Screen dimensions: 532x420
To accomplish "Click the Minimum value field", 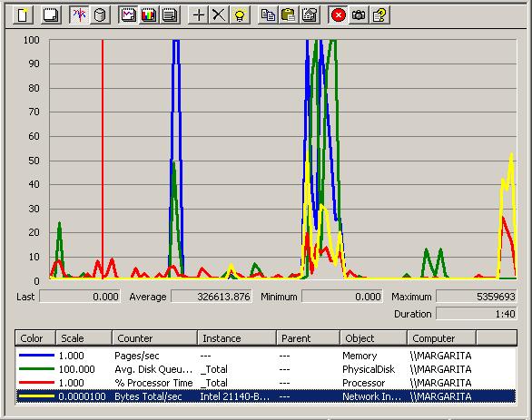I will pos(342,297).
